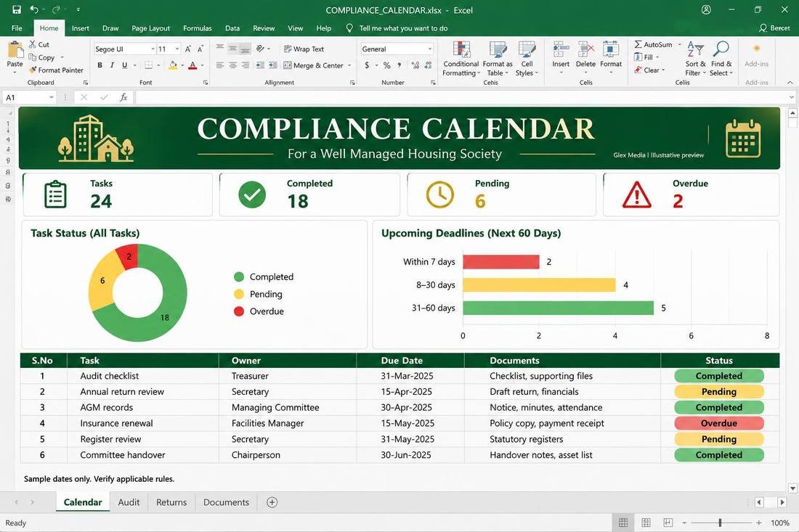Open the borders dropdown arrow

(158, 65)
